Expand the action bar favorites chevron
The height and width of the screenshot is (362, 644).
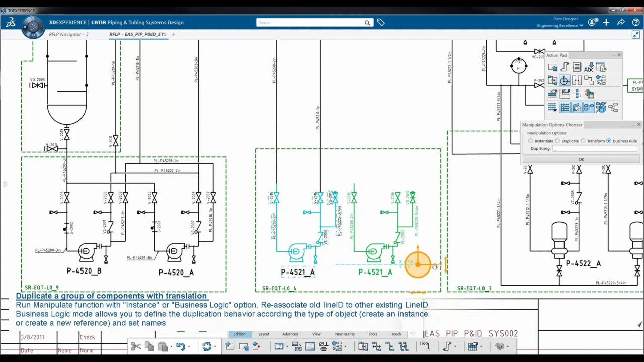point(413,334)
